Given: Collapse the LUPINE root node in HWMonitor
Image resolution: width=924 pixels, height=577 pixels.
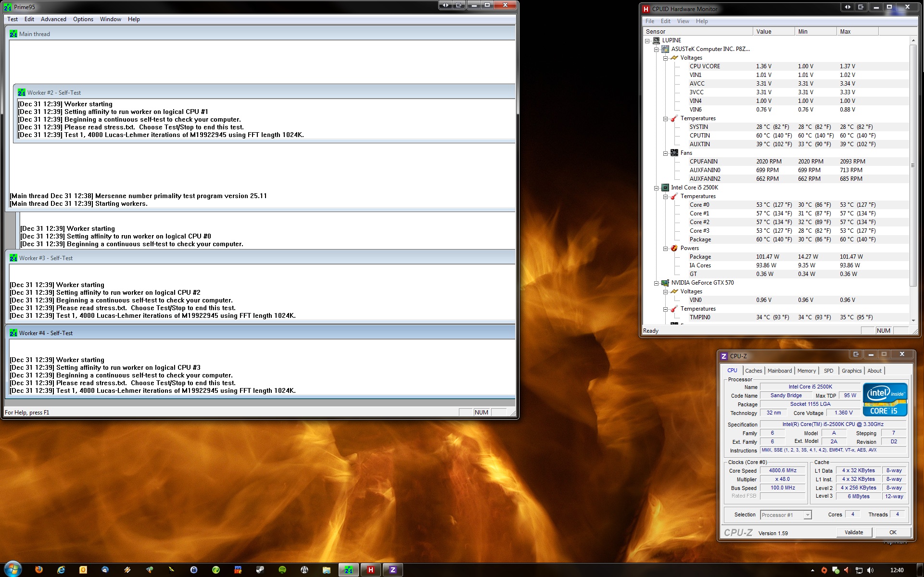Looking at the screenshot, I should (x=647, y=40).
